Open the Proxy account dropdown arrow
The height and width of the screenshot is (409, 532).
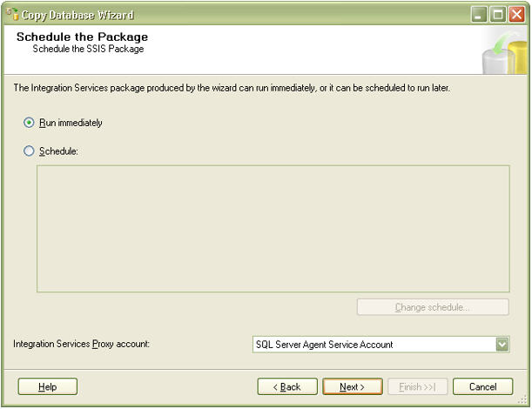pyautogui.click(x=502, y=345)
